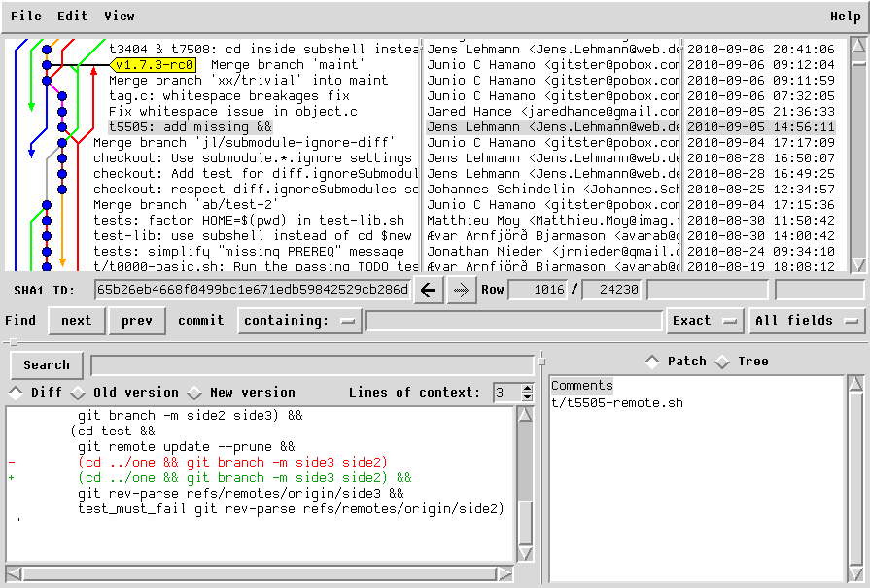The width and height of the screenshot is (870, 588).
Task: Open the File menu
Action: [x=26, y=17]
